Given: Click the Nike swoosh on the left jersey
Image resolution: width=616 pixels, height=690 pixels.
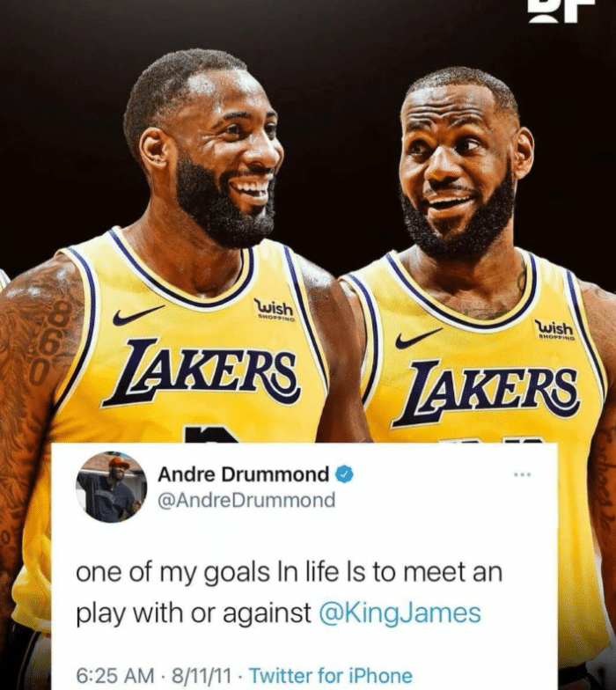Looking at the screenshot, I should tap(137, 315).
